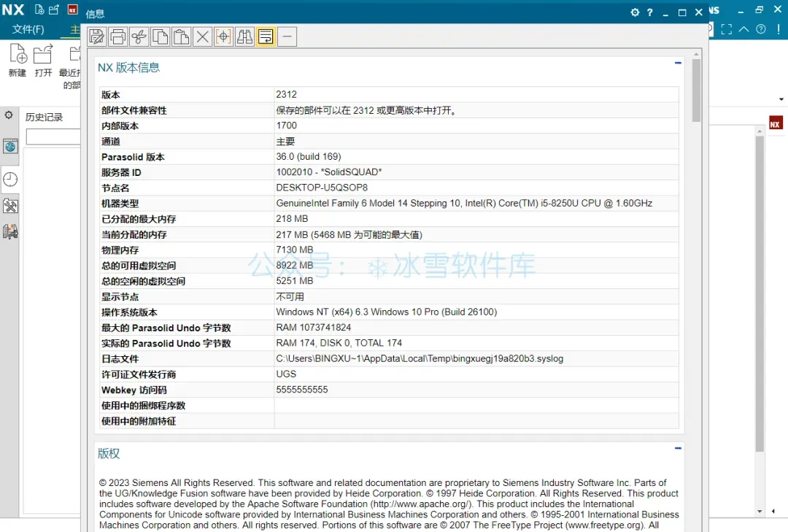Click the 历史记录 panel heading

45,117
